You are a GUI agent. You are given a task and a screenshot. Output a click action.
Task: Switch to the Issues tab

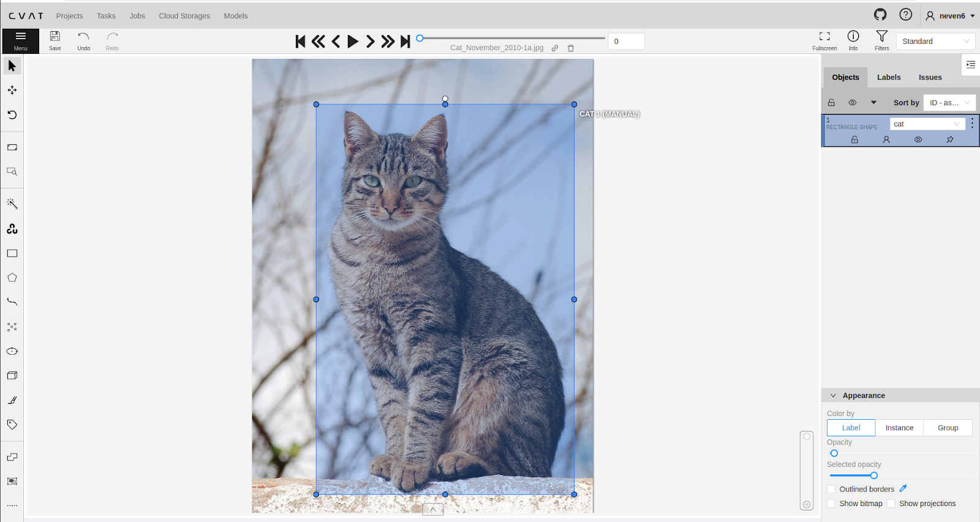(930, 77)
